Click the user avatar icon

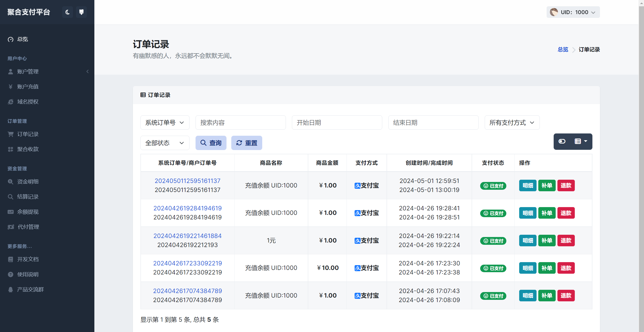coord(554,12)
